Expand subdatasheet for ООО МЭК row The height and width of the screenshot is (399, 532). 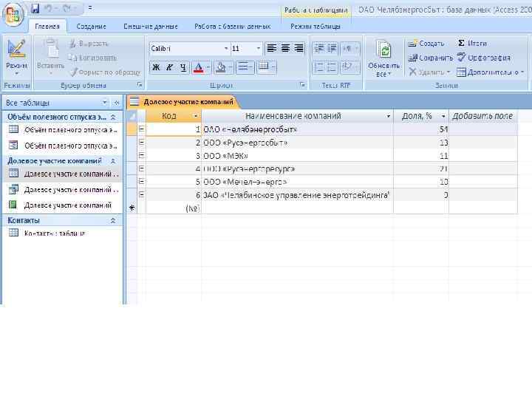[141, 155]
